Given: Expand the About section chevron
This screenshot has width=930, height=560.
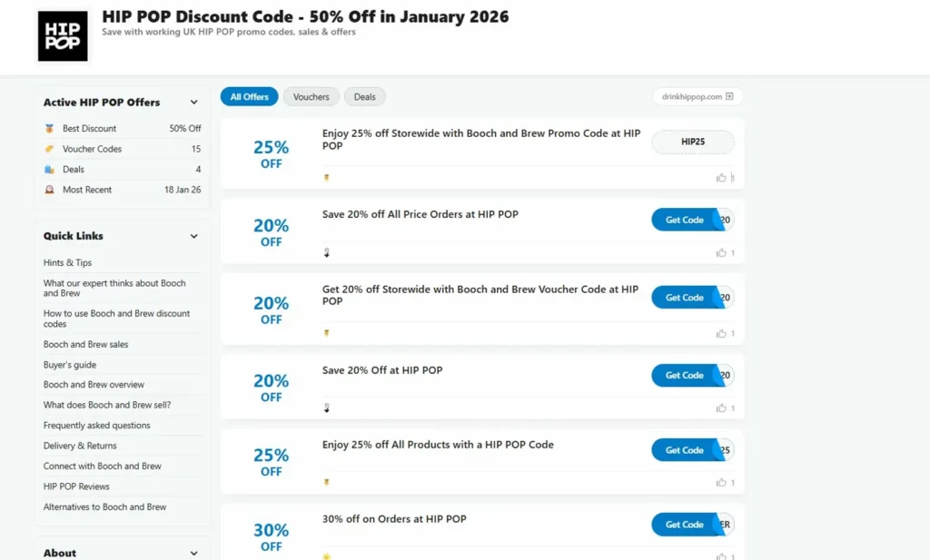Looking at the screenshot, I should pyautogui.click(x=193, y=553).
